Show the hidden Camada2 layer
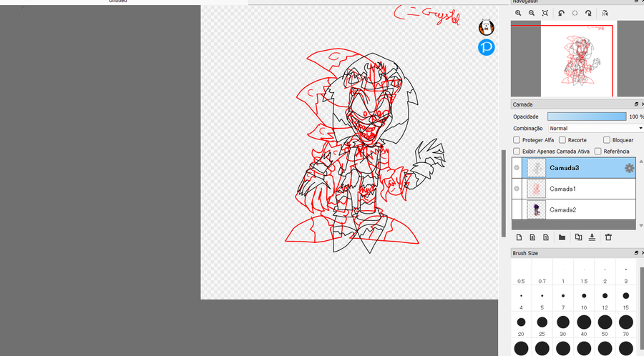 coord(517,209)
